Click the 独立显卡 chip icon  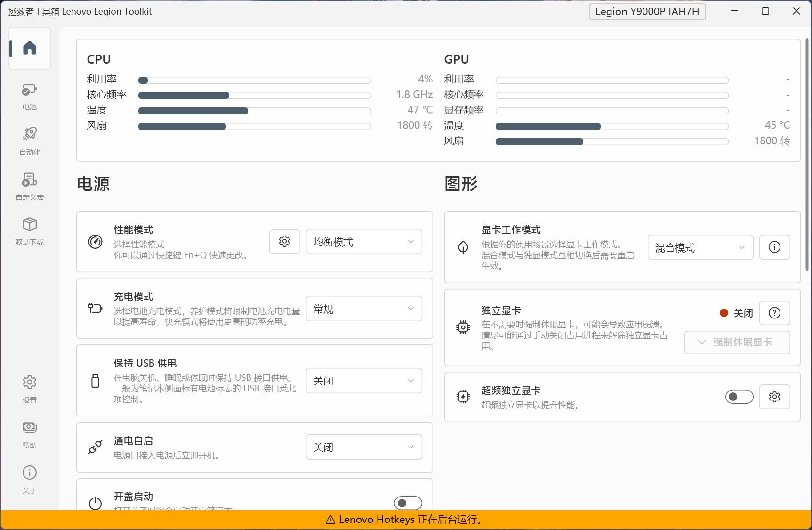pyautogui.click(x=463, y=327)
